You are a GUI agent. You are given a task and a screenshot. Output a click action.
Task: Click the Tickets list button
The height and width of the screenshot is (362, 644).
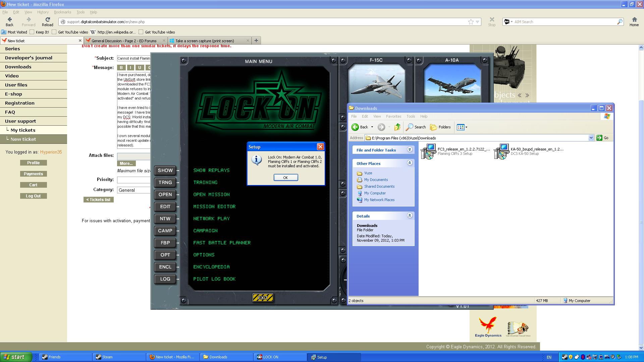99,199
